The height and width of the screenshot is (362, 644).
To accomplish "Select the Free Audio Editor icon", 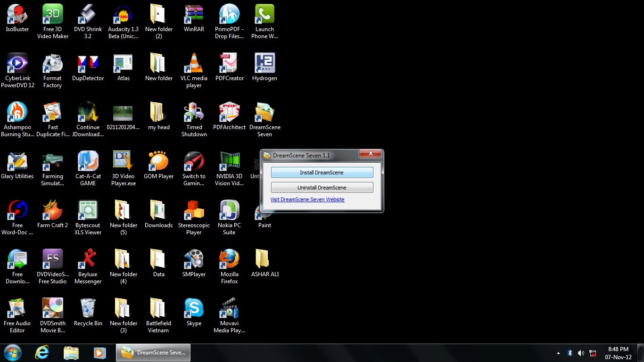I will [x=17, y=316].
